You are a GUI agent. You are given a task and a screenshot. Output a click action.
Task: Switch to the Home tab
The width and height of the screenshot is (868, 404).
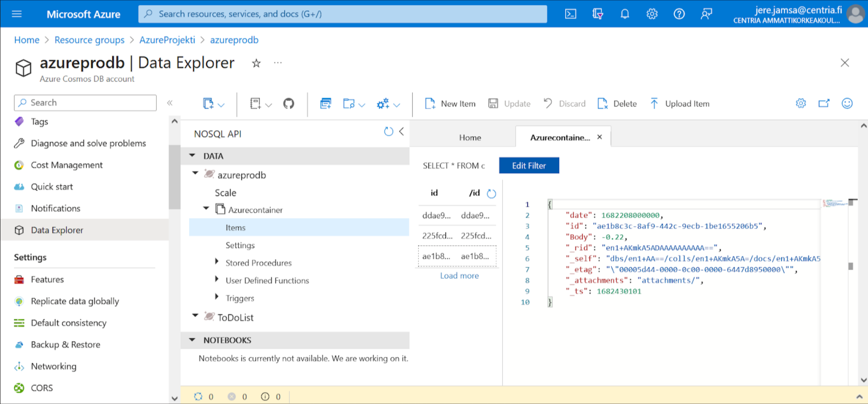pos(470,137)
